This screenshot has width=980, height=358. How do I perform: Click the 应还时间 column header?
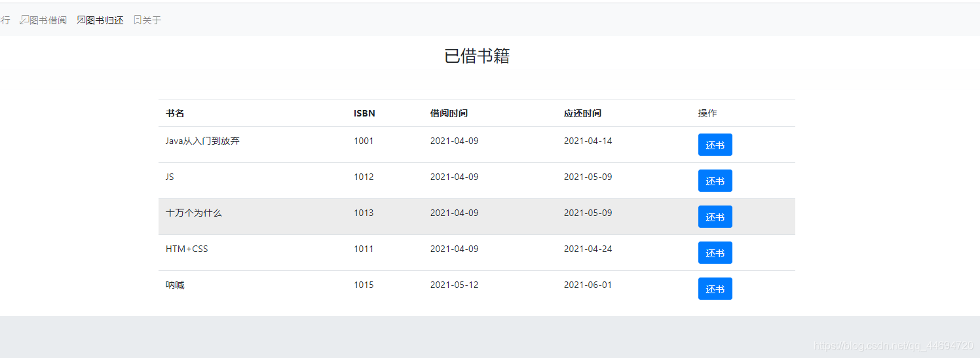[x=582, y=113]
